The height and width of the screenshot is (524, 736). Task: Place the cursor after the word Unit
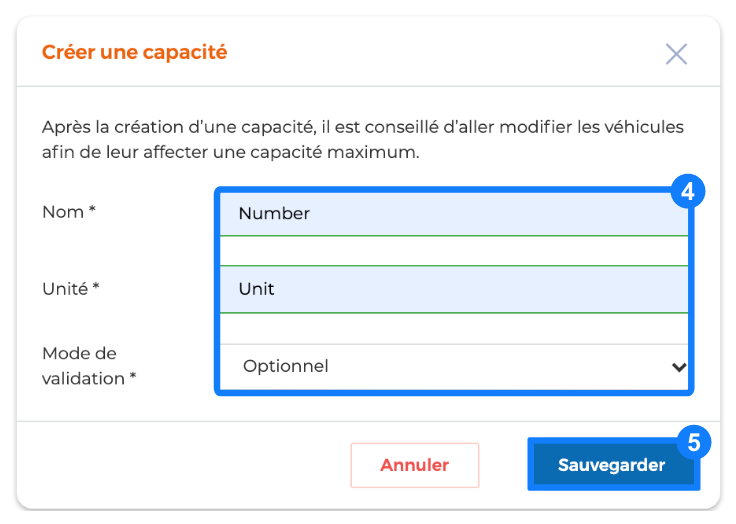(276, 289)
